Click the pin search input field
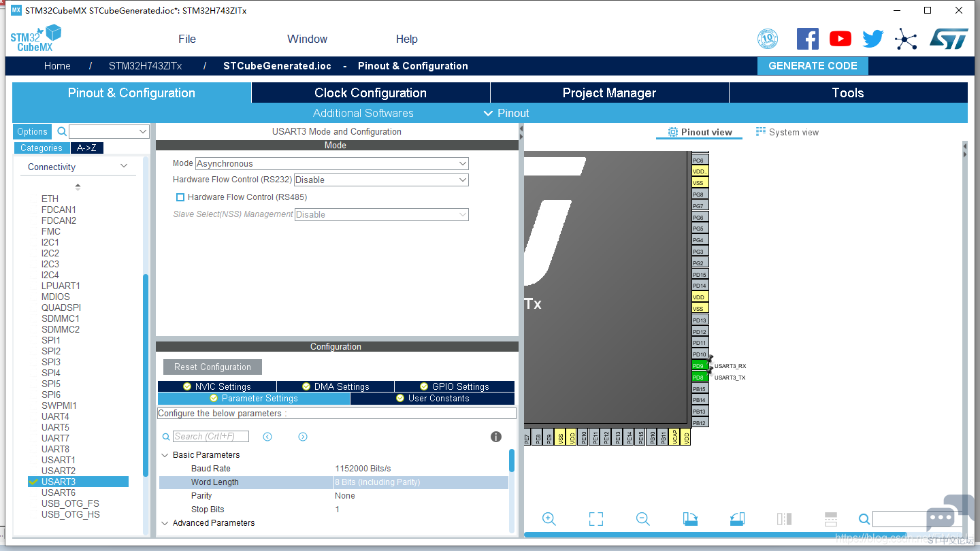The image size is (980, 551). (x=917, y=519)
